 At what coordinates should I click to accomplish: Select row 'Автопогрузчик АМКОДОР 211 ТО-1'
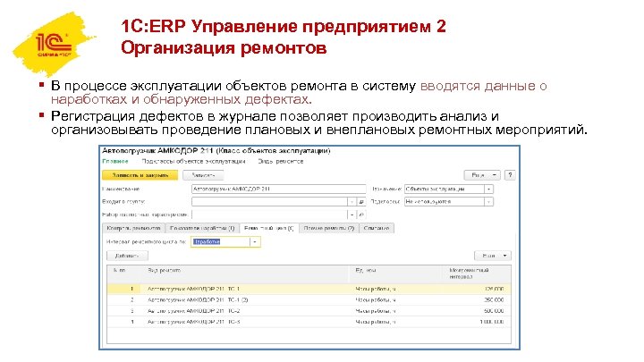pos(309,289)
